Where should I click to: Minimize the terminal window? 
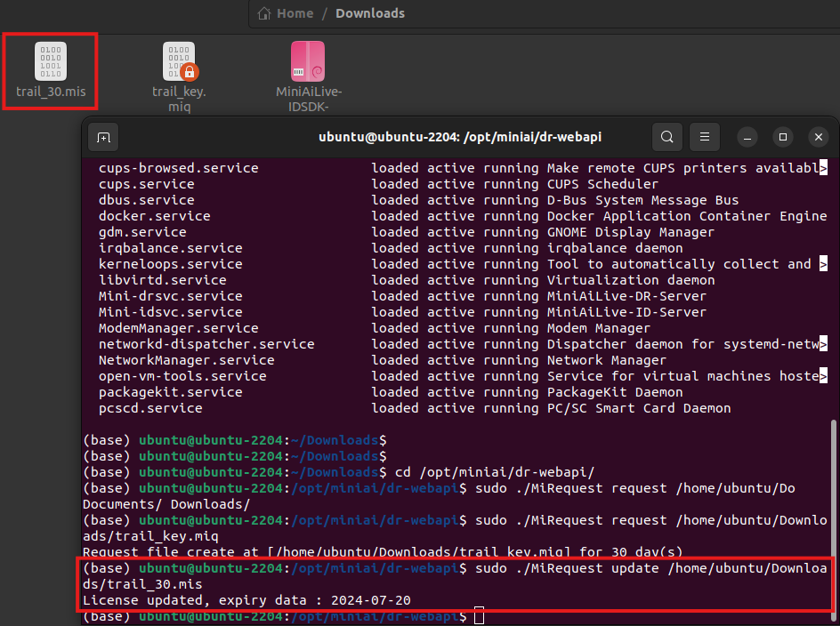(748, 137)
